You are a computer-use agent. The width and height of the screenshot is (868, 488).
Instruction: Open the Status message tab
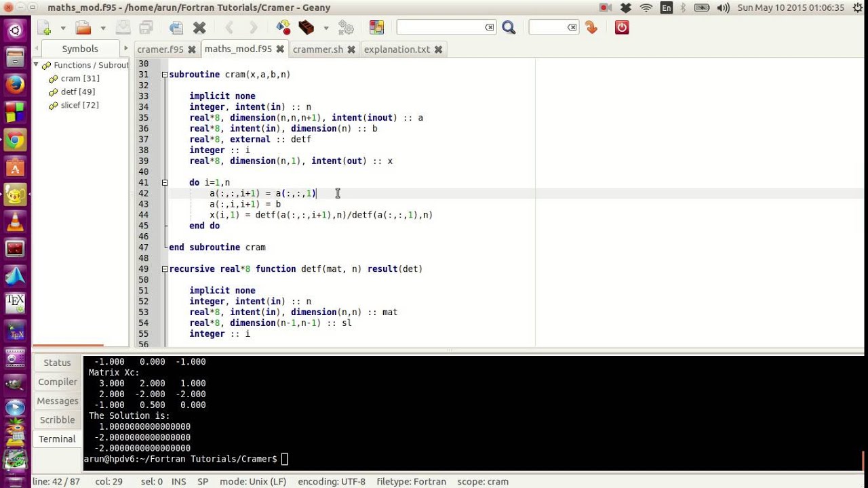pyautogui.click(x=57, y=363)
